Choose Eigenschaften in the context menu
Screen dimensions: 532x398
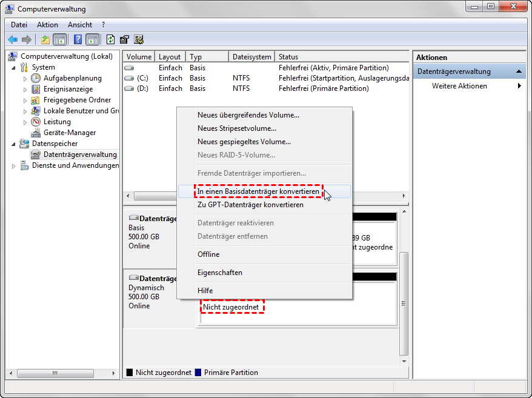coord(264,273)
